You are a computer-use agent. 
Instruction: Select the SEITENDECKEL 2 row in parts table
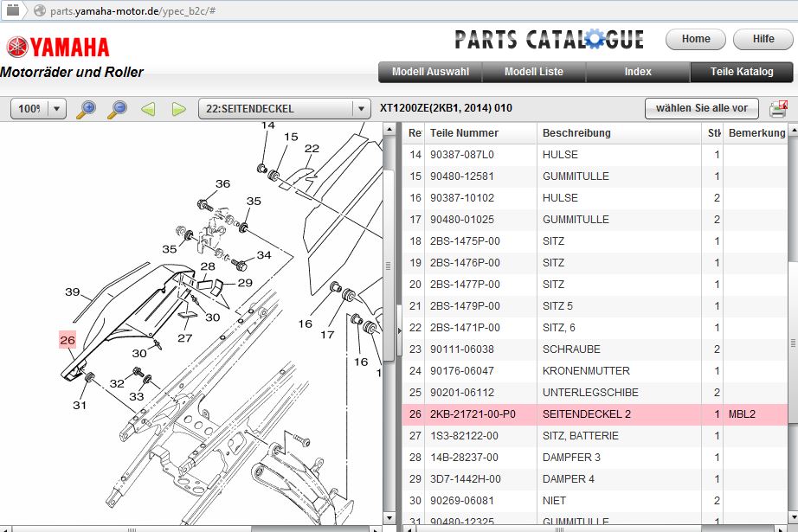point(586,414)
